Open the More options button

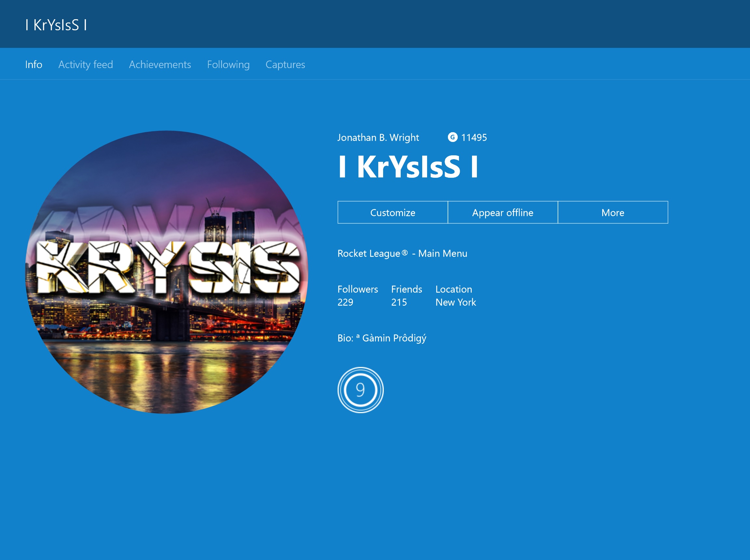613,213
